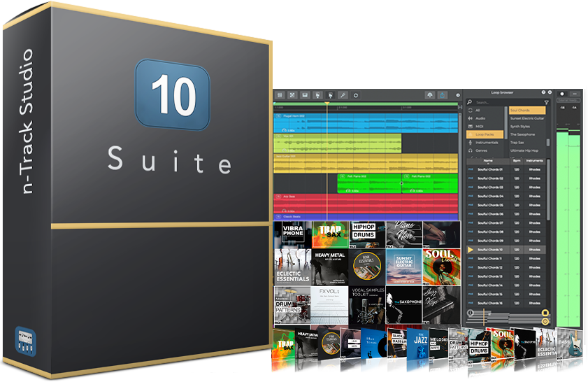This screenshot has height=382, width=588.
Task: Click the blue share toolbar icon
Action: pyautogui.click(x=443, y=95)
